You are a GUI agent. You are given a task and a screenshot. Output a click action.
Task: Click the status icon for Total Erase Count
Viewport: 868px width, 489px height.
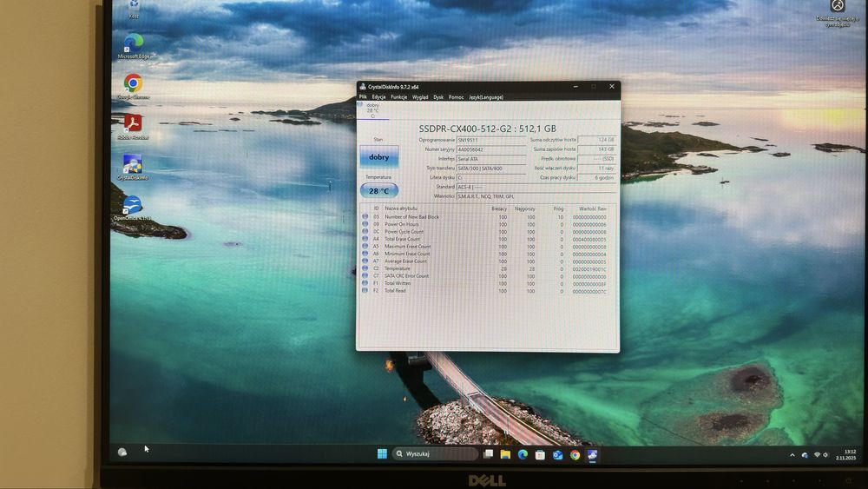click(365, 239)
